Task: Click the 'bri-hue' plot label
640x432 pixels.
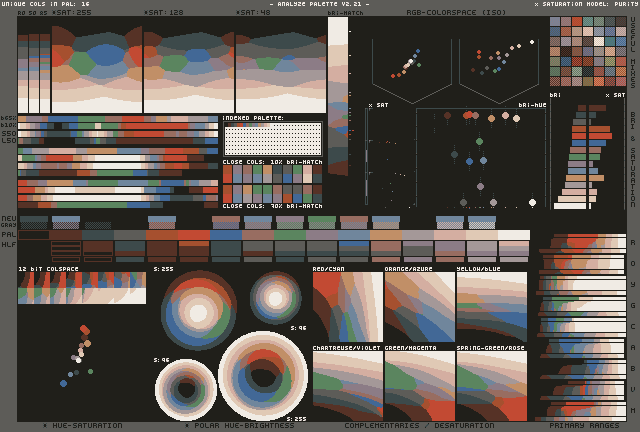Action: point(532,105)
